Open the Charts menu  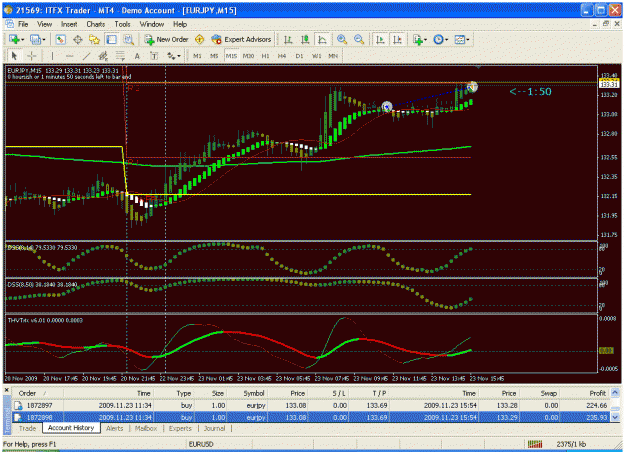click(x=96, y=24)
